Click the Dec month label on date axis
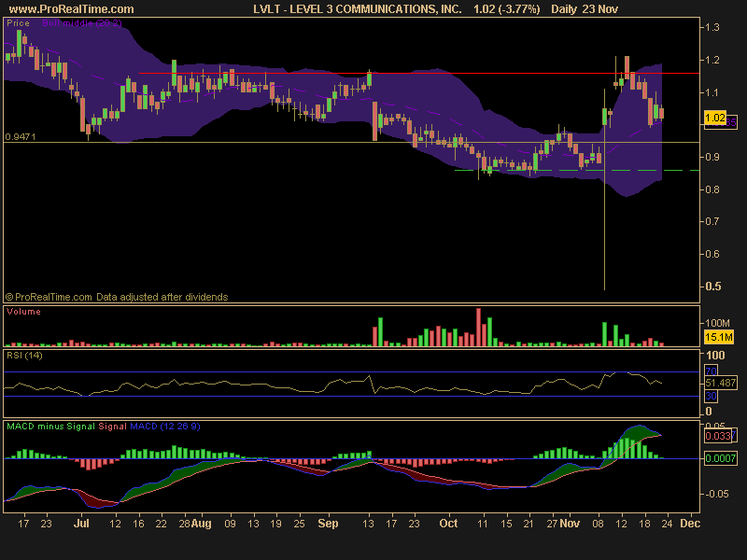Screen dimensions: 747x560 coord(690,524)
